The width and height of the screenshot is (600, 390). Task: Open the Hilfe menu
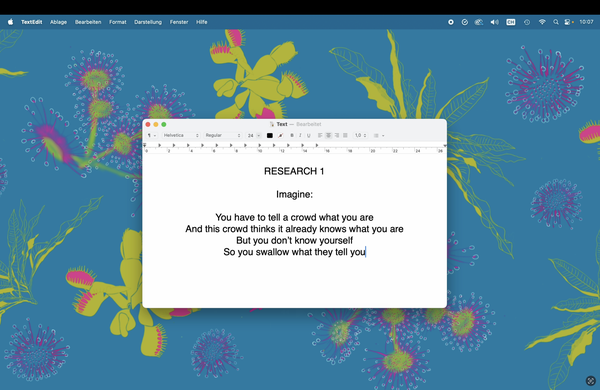pos(202,22)
